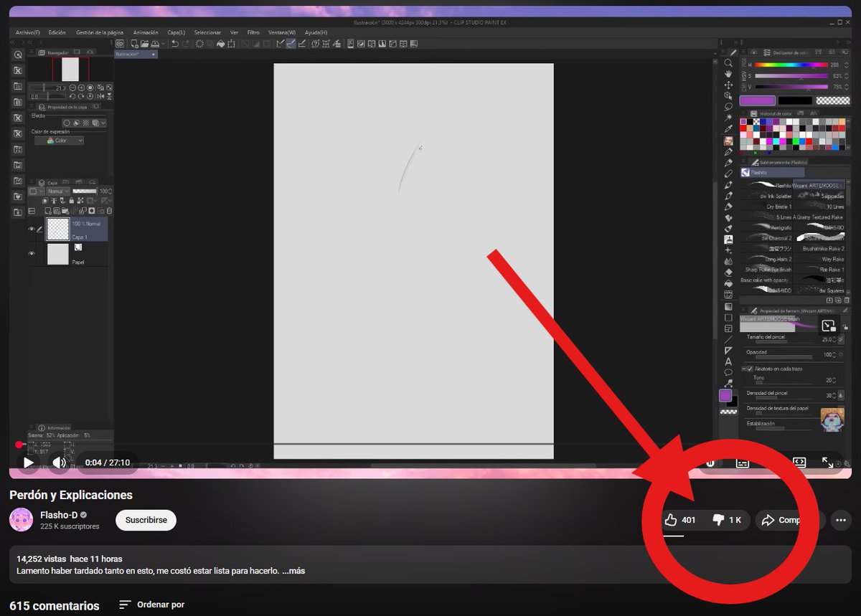The width and height of the screenshot is (861, 616).
Task: Hide the Capa 1 layer eye
Action: (x=32, y=229)
